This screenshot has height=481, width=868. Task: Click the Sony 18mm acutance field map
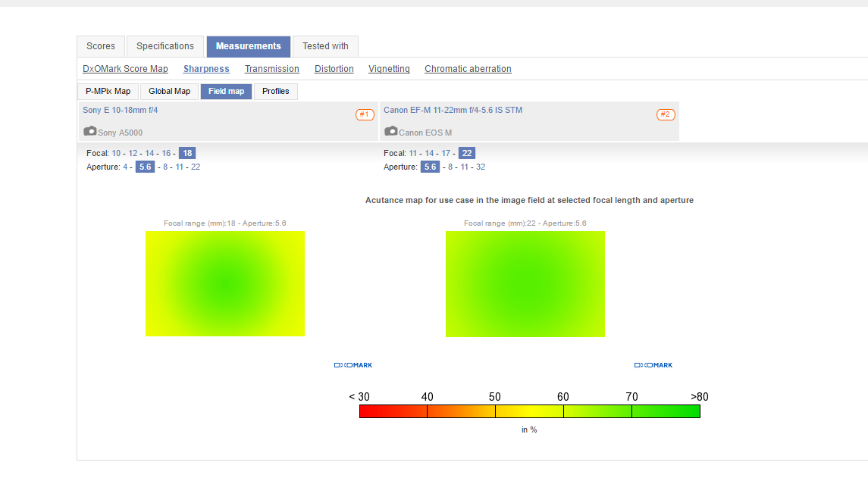tap(224, 283)
